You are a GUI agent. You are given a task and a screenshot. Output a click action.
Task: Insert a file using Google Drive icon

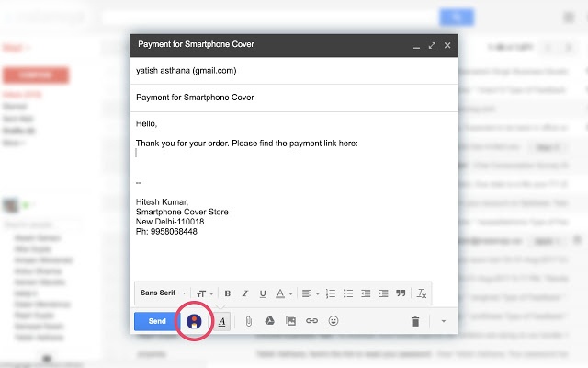pyautogui.click(x=270, y=321)
